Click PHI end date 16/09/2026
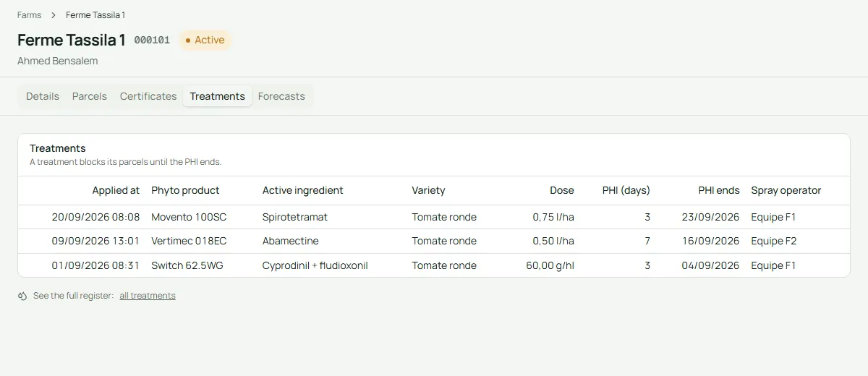868x376 pixels. tap(710, 241)
